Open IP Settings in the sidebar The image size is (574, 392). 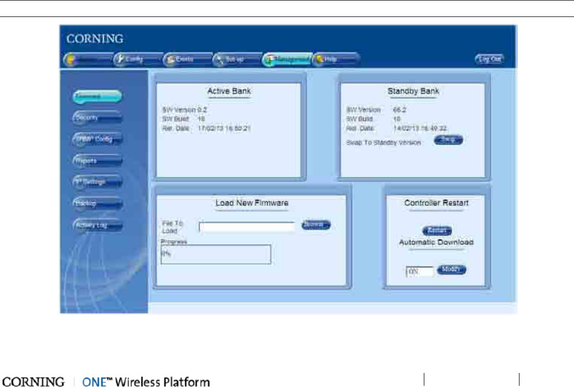[x=97, y=182]
